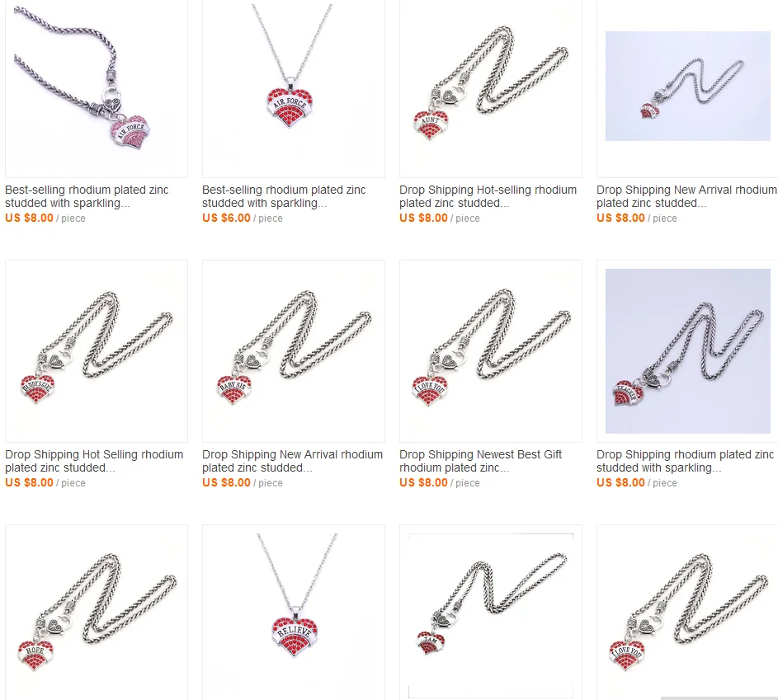View the BABY SIS heart necklace image
The image size is (778, 700).
293,351
